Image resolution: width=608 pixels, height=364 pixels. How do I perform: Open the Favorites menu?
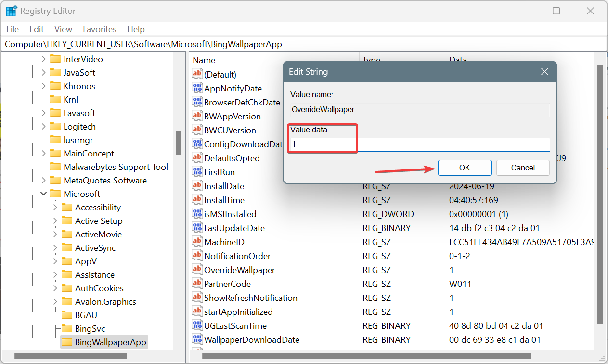coord(100,29)
